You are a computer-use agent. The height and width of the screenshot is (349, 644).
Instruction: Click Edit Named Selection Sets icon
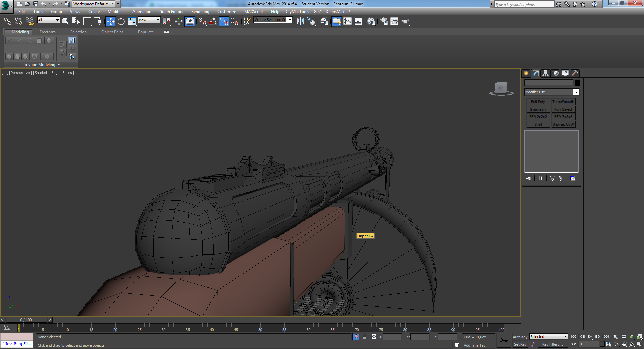[x=247, y=21]
